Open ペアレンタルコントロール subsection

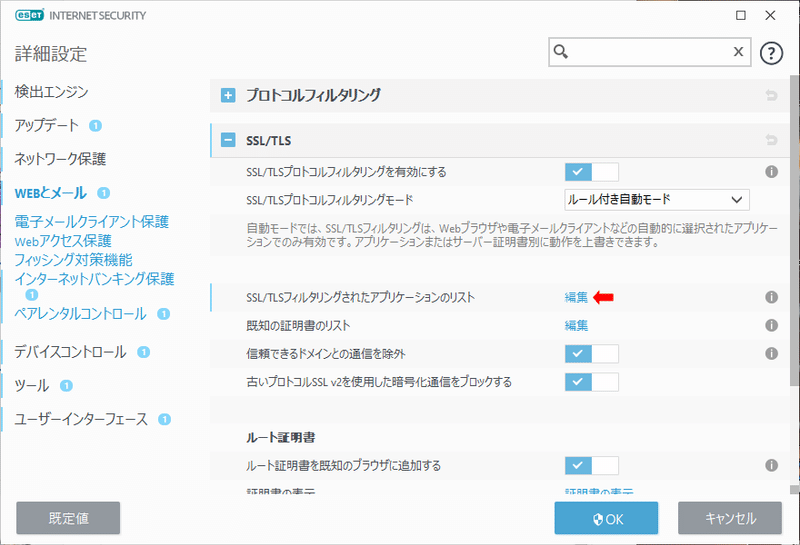[81, 314]
